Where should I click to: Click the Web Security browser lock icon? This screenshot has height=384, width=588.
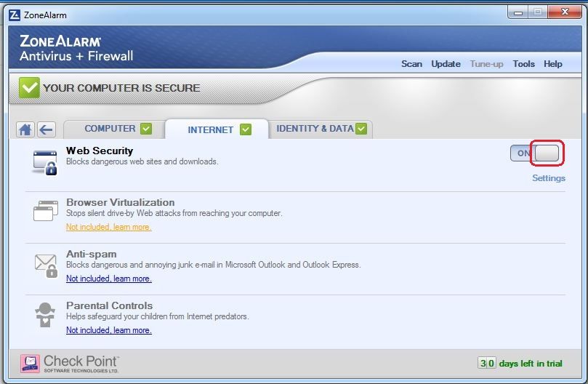tap(44, 162)
